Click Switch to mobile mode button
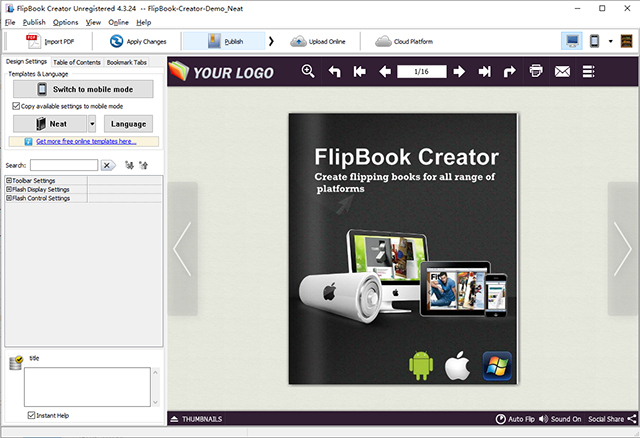The image size is (640, 438). click(83, 89)
